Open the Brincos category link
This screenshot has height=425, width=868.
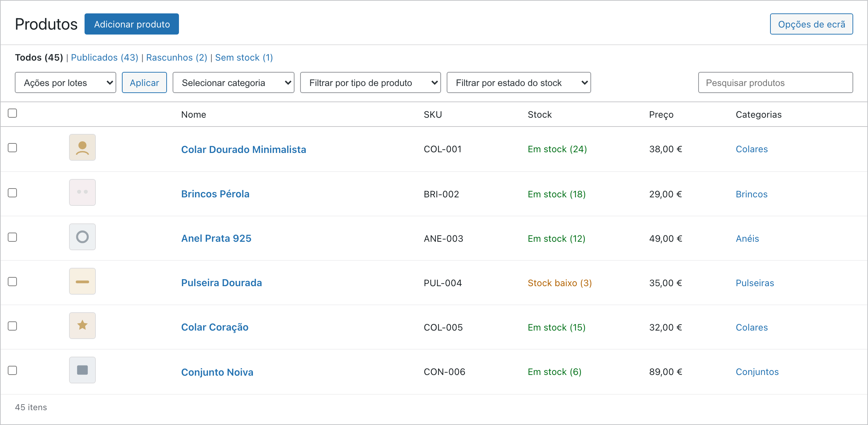(x=751, y=194)
